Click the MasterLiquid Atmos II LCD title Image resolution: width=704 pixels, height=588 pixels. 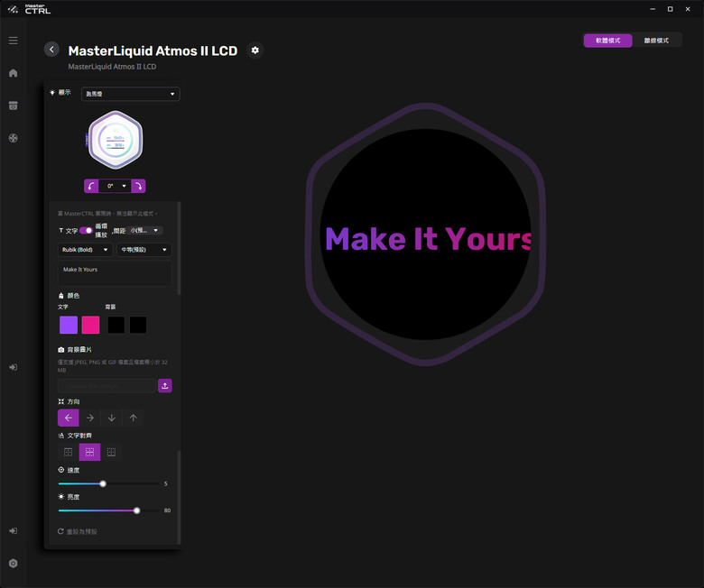tap(153, 51)
